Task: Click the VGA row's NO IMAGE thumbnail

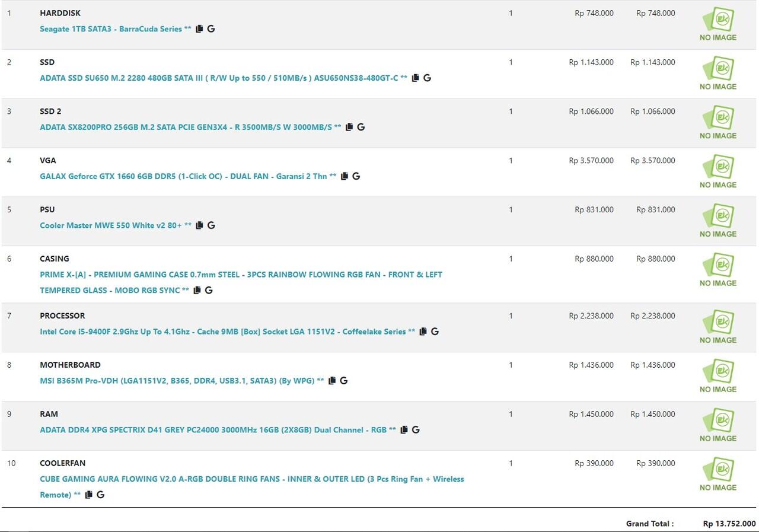Action: coord(718,172)
